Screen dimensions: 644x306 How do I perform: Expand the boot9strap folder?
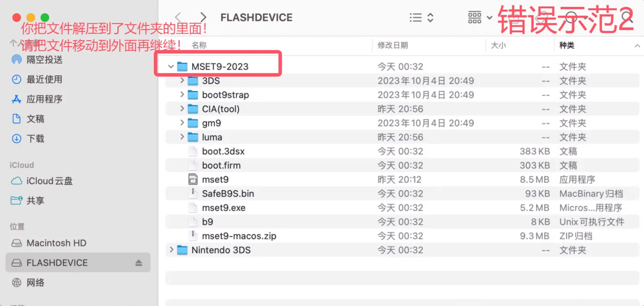[x=182, y=95]
